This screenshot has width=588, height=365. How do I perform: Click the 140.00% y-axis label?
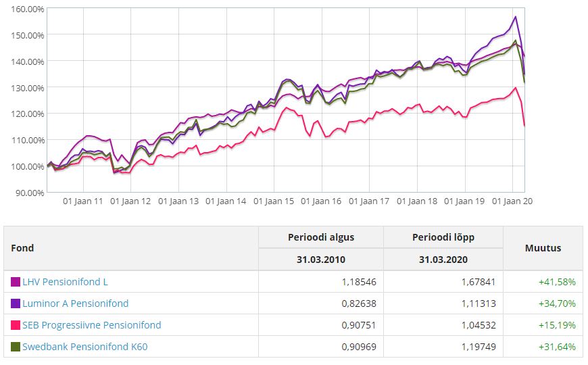click(28, 62)
